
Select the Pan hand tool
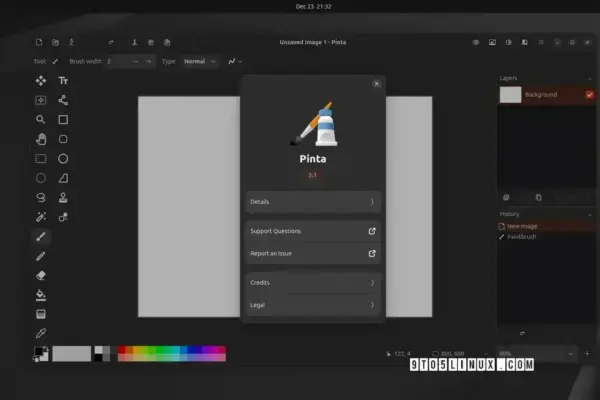(x=41, y=139)
